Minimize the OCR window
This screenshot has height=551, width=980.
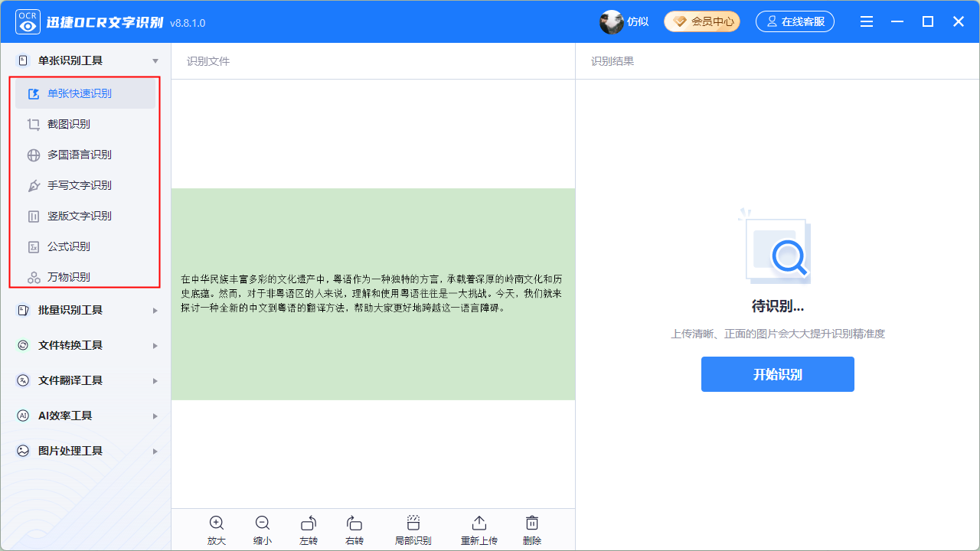click(x=897, y=22)
